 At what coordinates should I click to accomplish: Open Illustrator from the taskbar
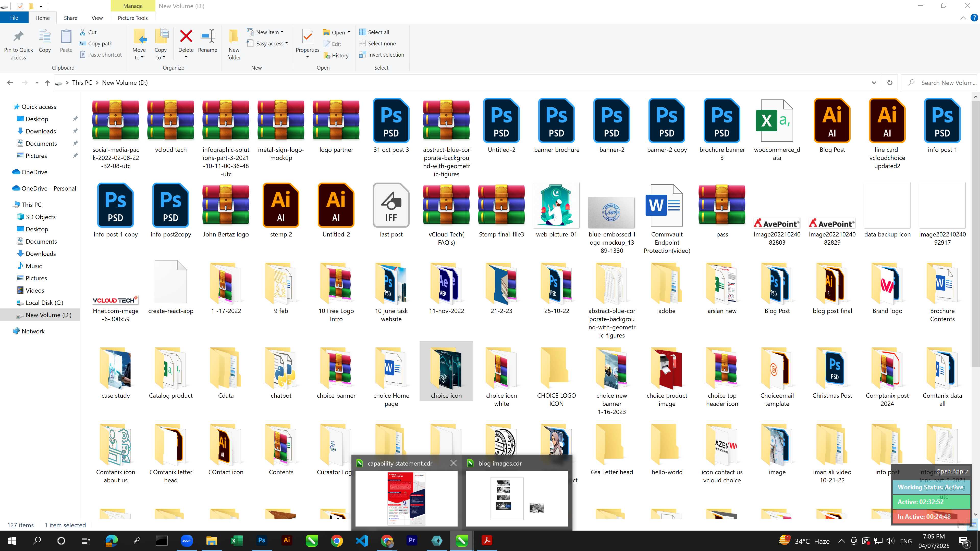point(286,540)
